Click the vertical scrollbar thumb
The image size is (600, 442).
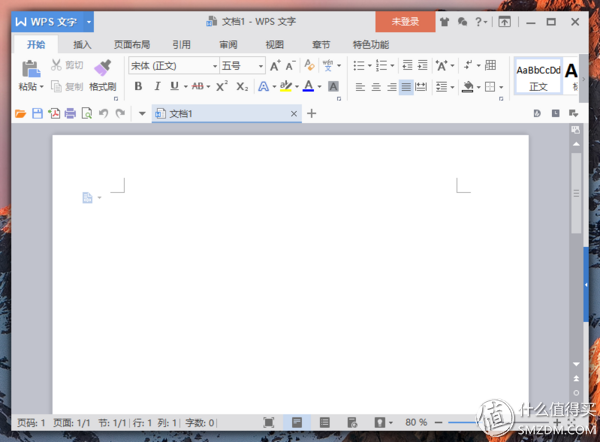click(x=576, y=193)
